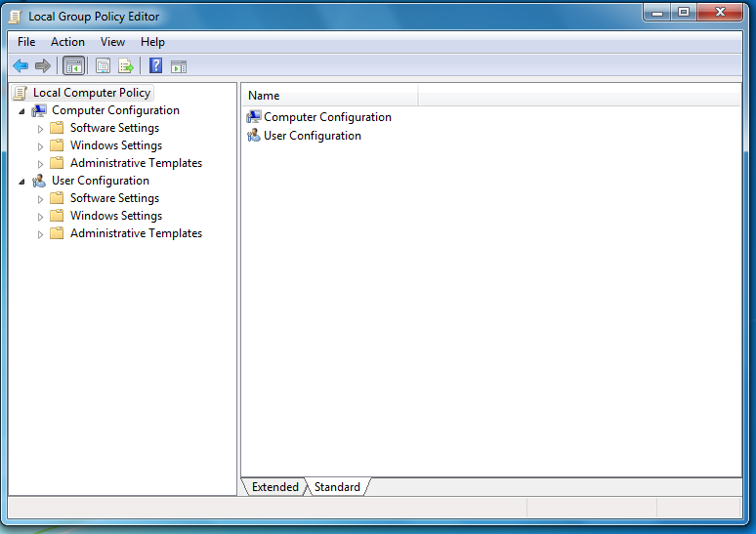The height and width of the screenshot is (534, 756).
Task: Select User Configuration label in tree
Action: click(101, 181)
